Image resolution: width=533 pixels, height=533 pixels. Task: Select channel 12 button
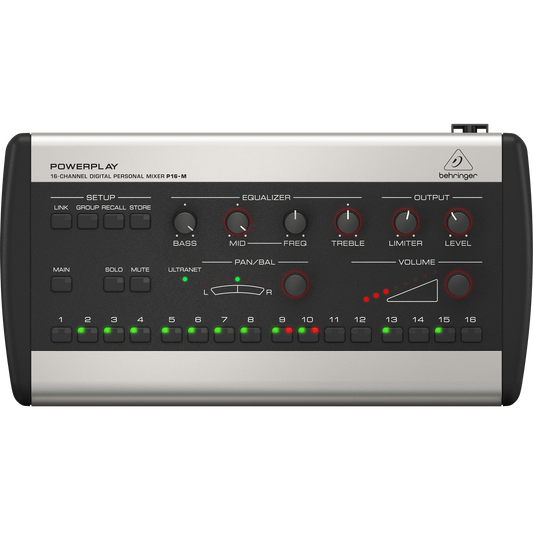361,335
